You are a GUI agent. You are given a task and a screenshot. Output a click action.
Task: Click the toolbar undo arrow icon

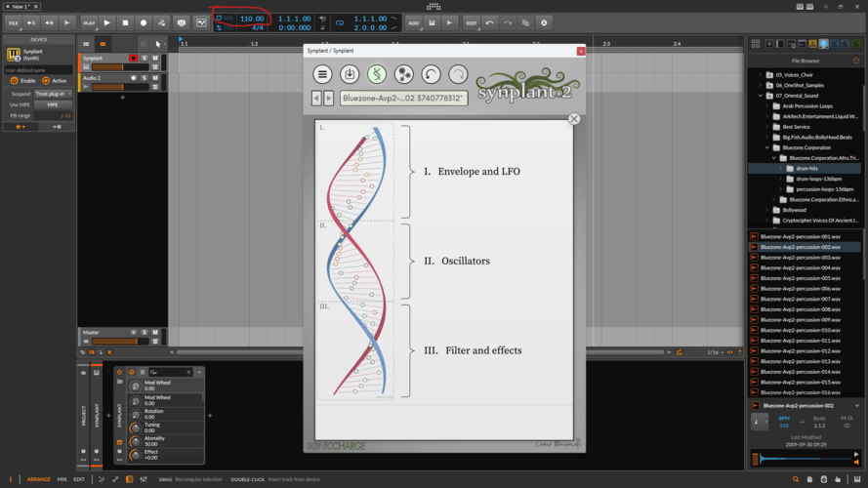[489, 23]
